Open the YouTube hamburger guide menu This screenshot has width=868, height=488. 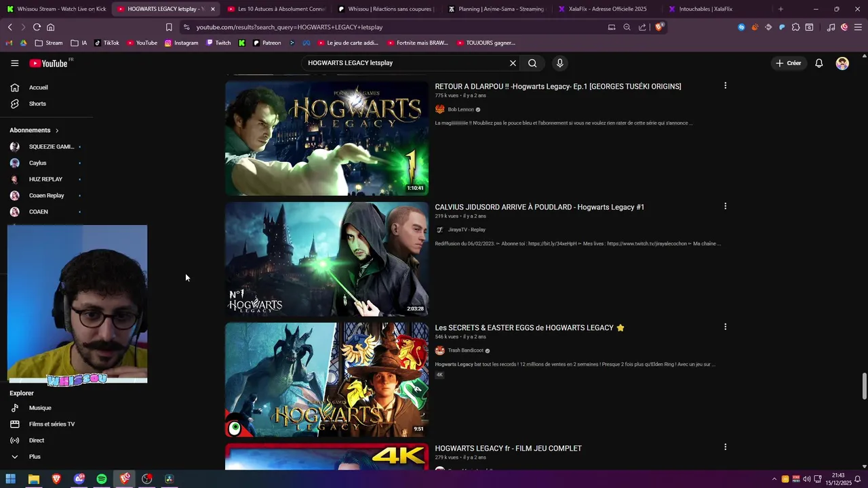tap(15, 63)
